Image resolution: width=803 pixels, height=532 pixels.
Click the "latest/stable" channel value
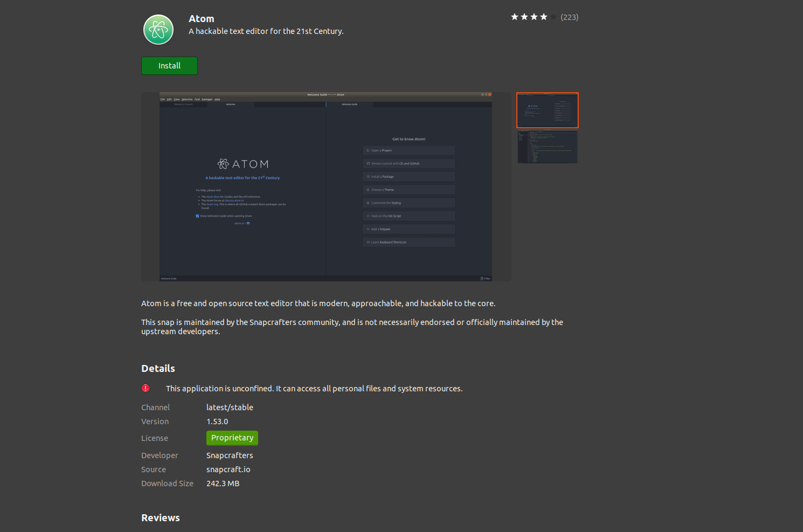tap(230, 407)
